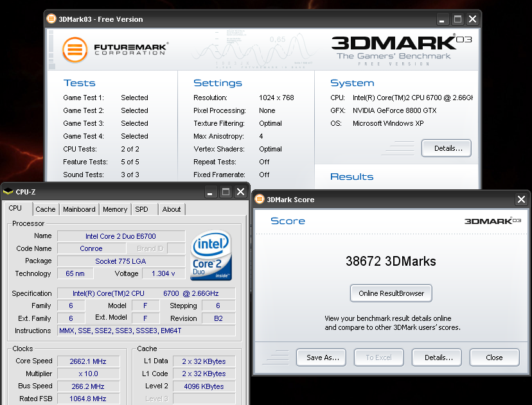Viewport: 532px width, 405px height.
Task: Close the 3DMark Score window with X
Action: [x=522, y=199]
